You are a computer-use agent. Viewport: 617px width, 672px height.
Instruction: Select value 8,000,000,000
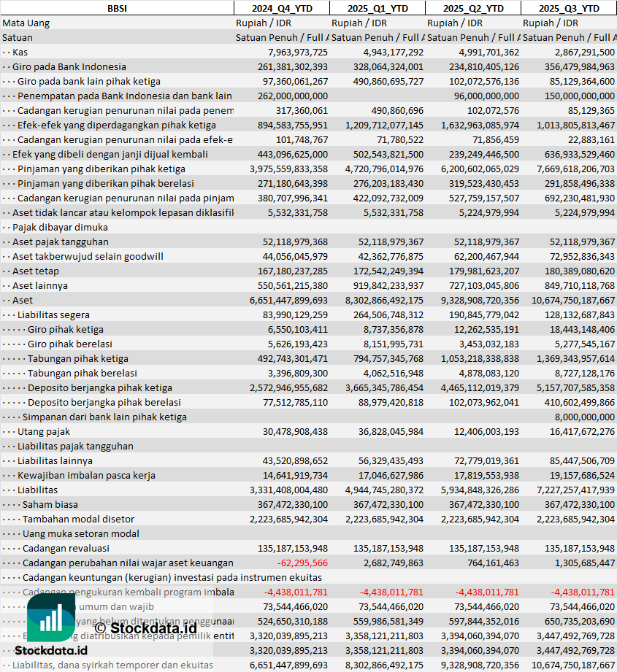coord(584,417)
